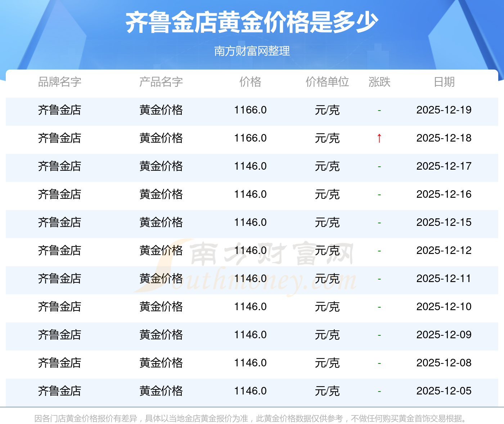Image resolution: width=504 pixels, height=424 pixels.
Task: Click price 1146.0 in the 2025-12-08 row
Action: click(x=251, y=363)
